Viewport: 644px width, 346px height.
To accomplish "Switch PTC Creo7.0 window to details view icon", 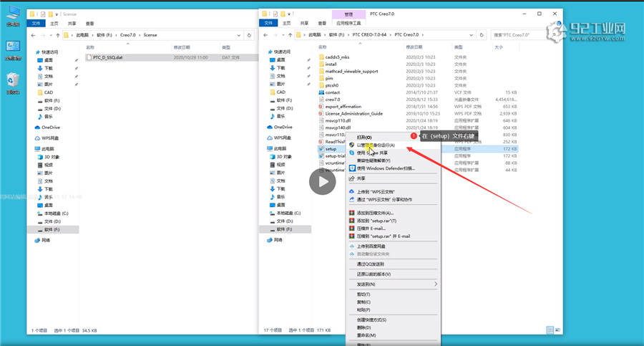I will pyautogui.click(x=550, y=330).
